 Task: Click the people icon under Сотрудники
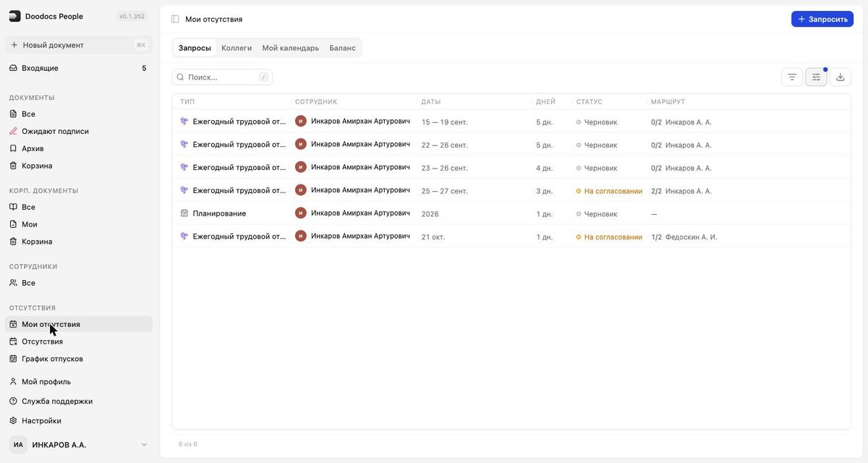click(x=13, y=283)
